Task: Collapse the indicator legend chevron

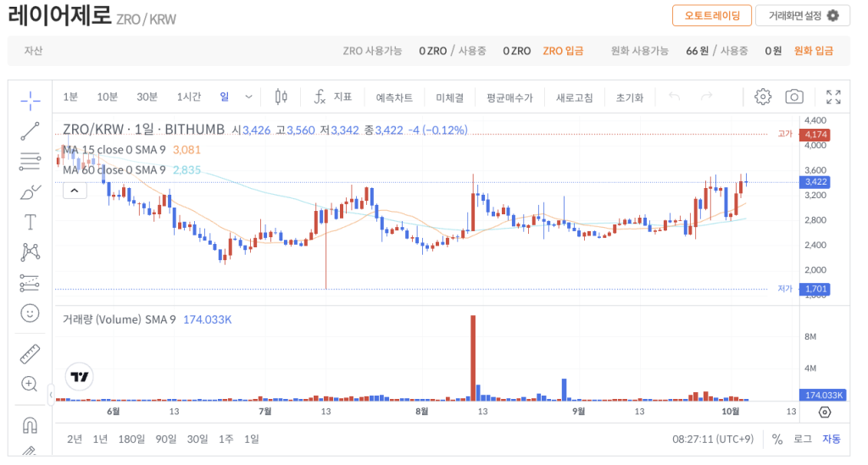Action: click(x=75, y=191)
